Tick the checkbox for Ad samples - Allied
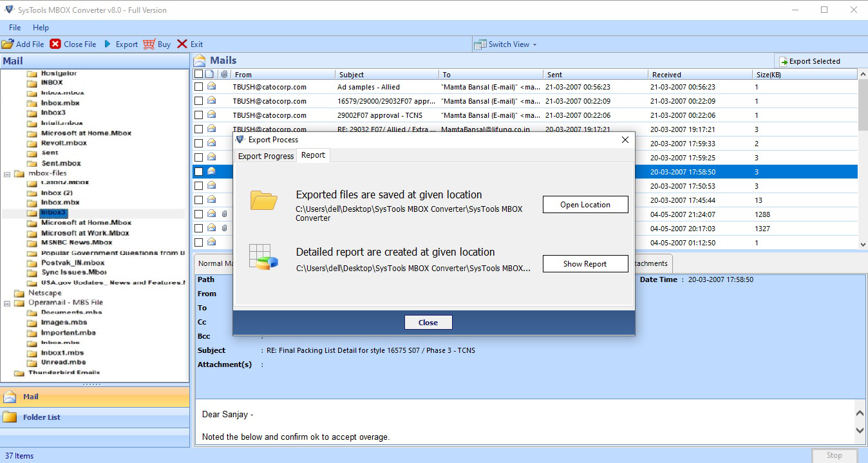 (x=199, y=87)
